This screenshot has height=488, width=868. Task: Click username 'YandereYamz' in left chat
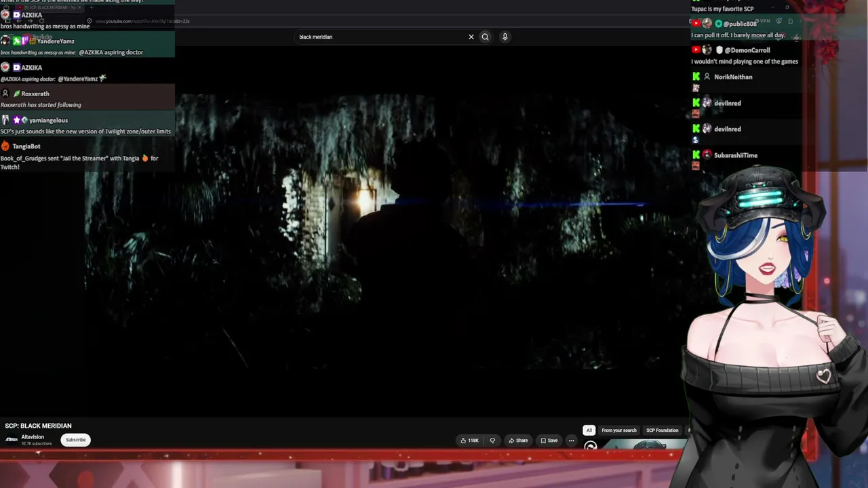(56, 41)
